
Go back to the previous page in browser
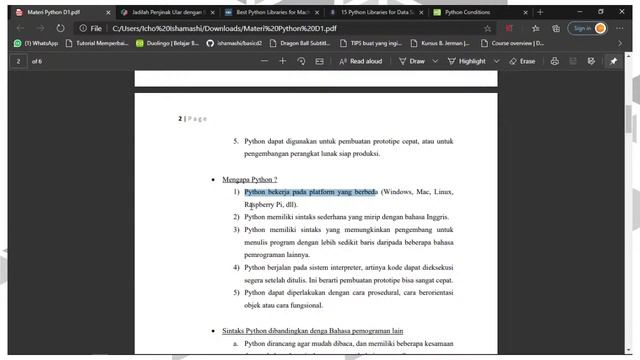coord(20,28)
